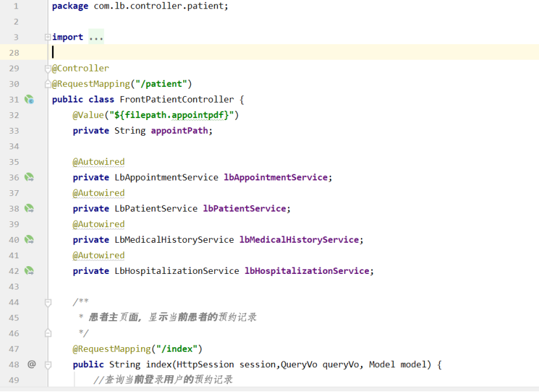539x392 pixels.
Task: Click class name FrontPatientController
Action: coord(177,100)
